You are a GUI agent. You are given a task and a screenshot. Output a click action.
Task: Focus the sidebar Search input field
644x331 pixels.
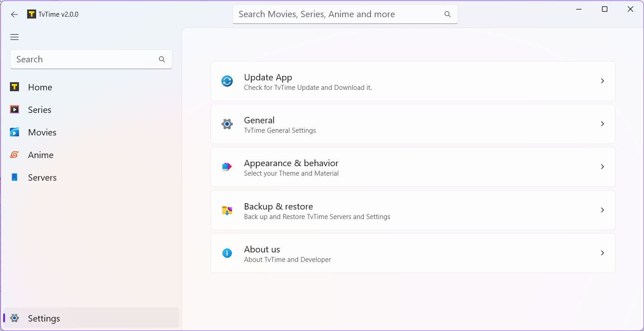91,59
